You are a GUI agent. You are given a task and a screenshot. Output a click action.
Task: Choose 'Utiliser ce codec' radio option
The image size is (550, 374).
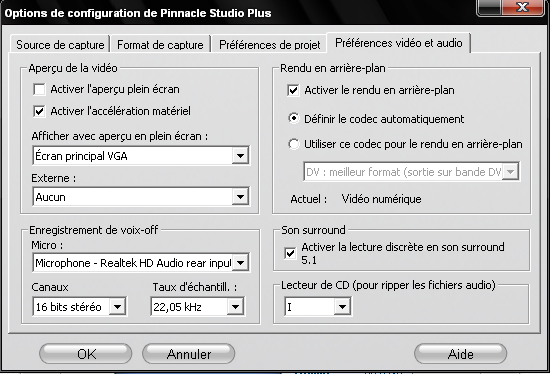294,144
